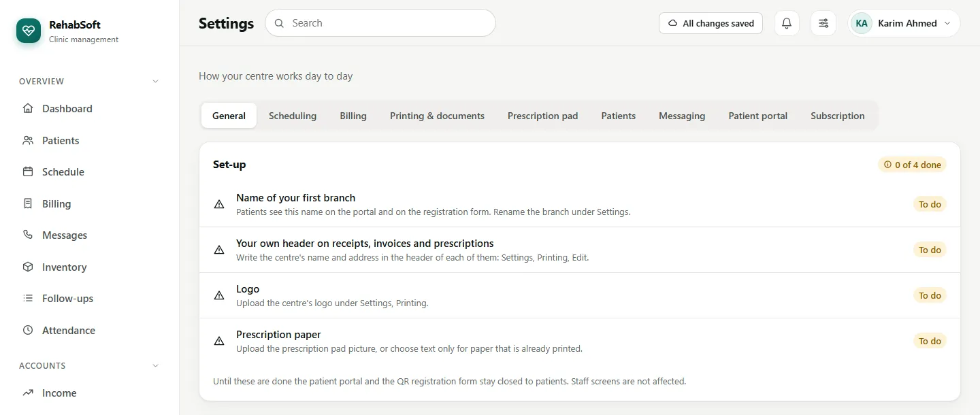Switch to the General tab
Viewport: 980px width, 415px height.
(x=229, y=116)
